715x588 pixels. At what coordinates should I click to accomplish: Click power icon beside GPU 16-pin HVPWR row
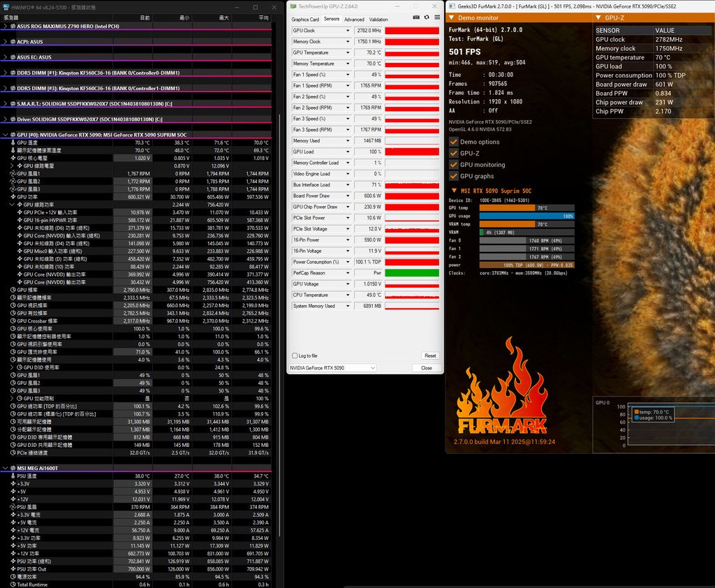20,221
